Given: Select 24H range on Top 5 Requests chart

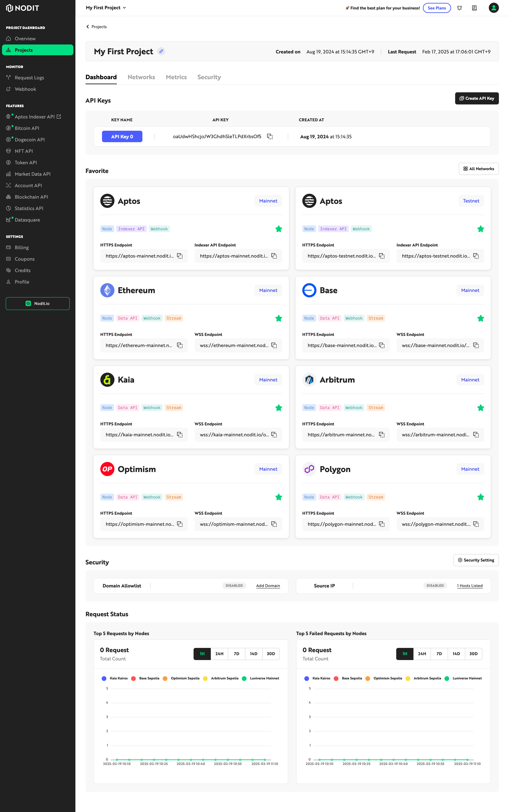Looking at the screenshot, I should tap(219, 654).
